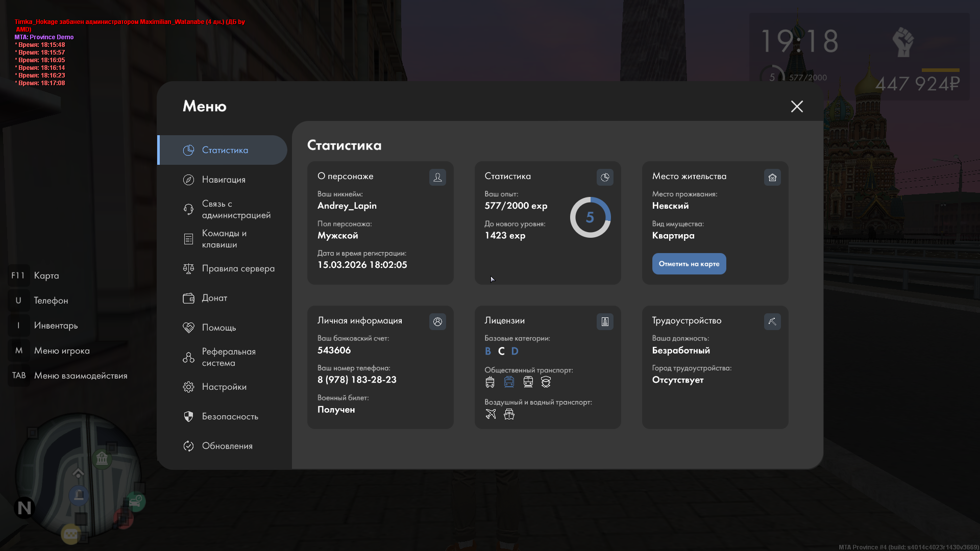Click the license document icon in Лицензии card

(x=605, y=321)
